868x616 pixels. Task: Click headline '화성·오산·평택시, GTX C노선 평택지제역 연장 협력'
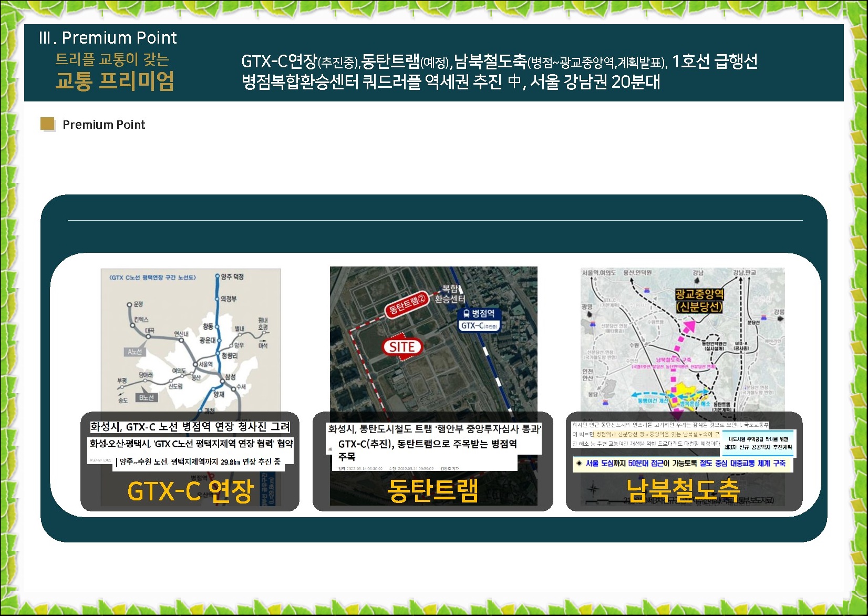coord(191,444)
